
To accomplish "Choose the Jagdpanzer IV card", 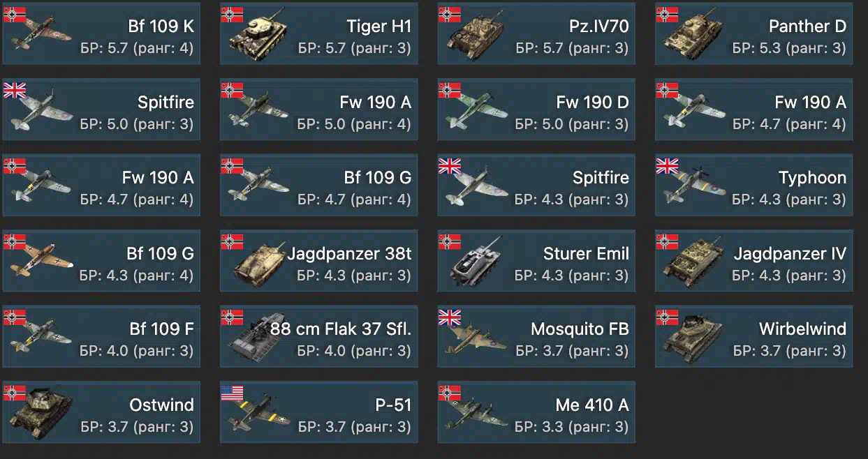I will pyautogui.click(x=753, y=261).
